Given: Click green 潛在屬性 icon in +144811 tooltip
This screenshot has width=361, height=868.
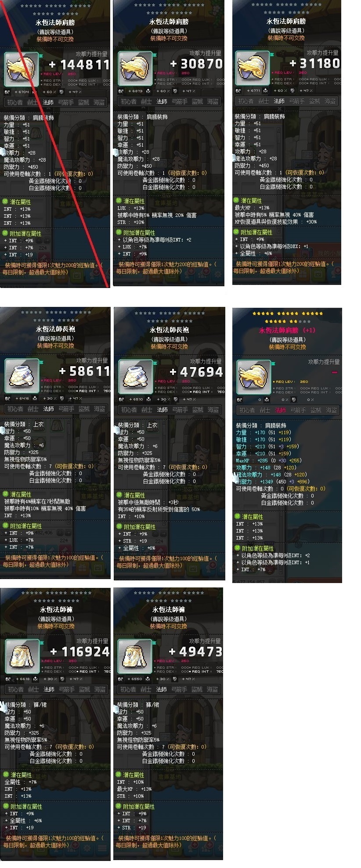Looking at the screenshot, I should [5, 202].
